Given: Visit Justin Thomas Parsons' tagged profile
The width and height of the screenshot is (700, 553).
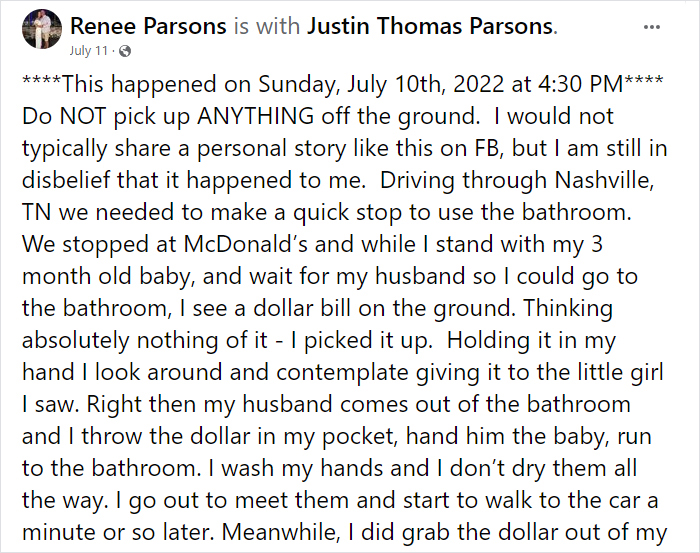Looking at the screenshot, I should point(430,26).
